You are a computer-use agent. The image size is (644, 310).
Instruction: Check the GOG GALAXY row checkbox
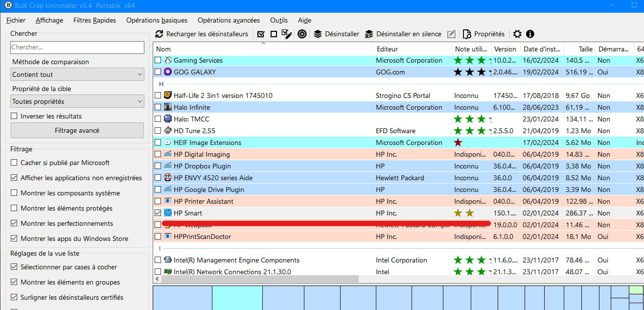coord(158,72)
